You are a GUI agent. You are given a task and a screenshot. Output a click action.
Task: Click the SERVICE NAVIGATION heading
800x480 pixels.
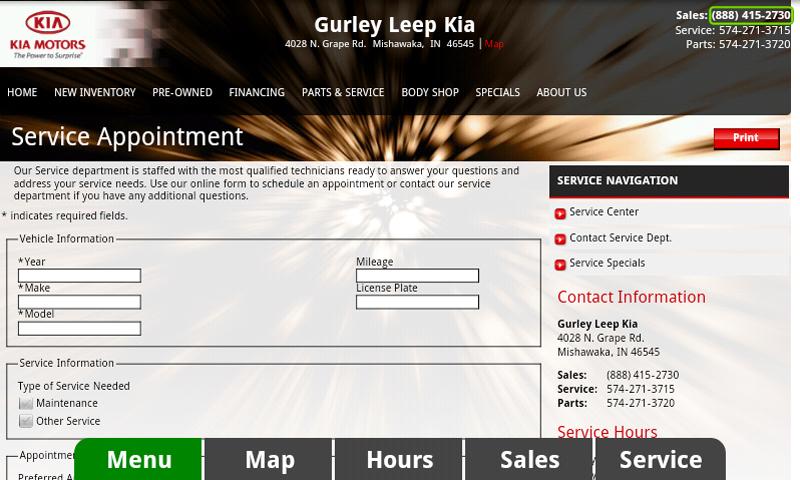click(x=617, y=181)
